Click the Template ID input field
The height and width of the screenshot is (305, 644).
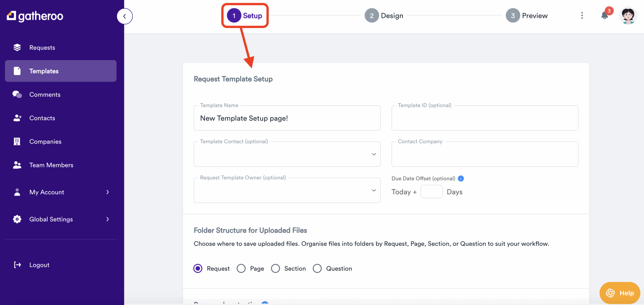click(485, 118)
